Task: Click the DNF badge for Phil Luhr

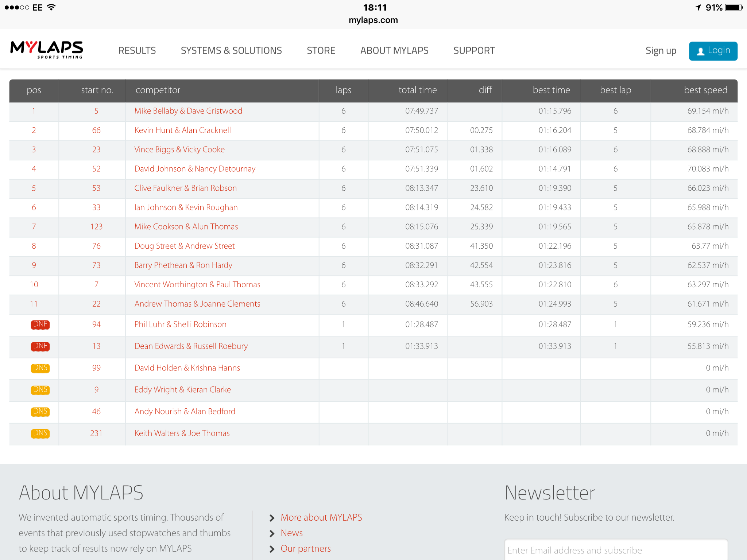Action: tap(40, 324)
